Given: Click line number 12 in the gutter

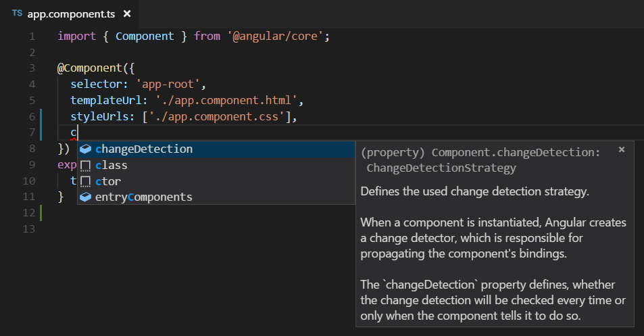Looking at the screenshot, I should pos(28,213).
